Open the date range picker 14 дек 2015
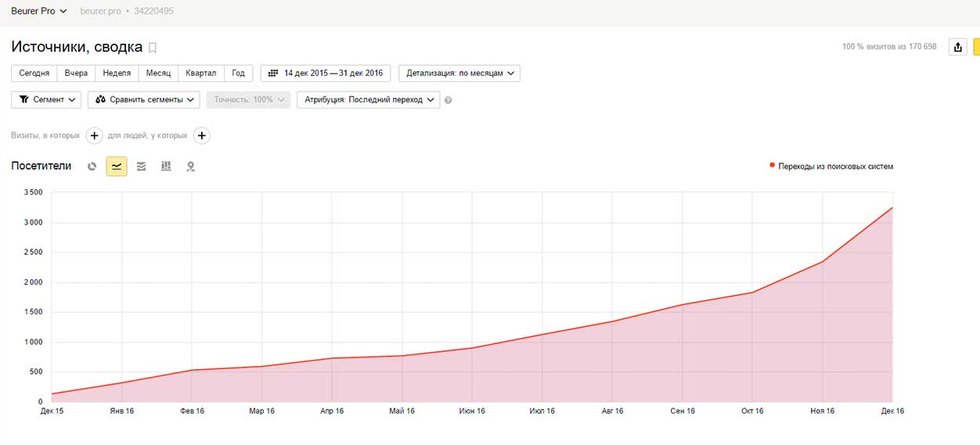Image resolution: width=980 pixels, height=445 pixels. point(326,74)
